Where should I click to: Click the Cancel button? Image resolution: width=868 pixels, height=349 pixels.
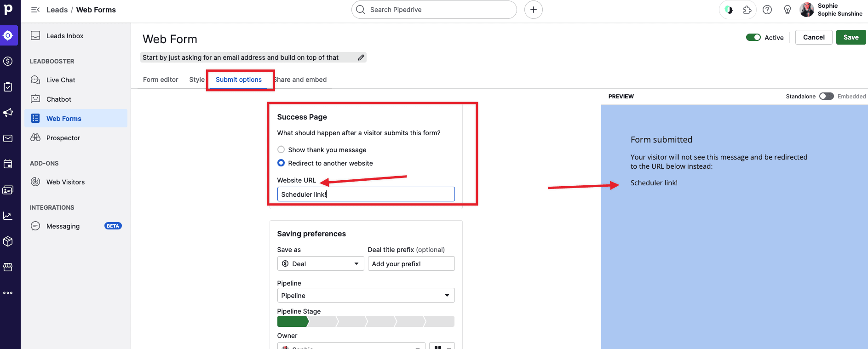(813, 37)
